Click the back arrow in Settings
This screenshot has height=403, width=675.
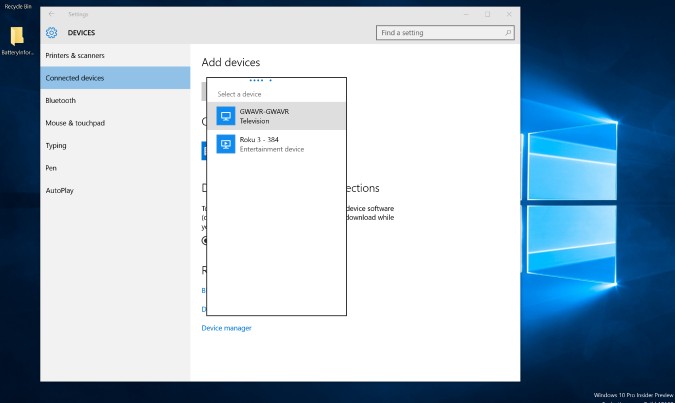(x=52, y=14)
